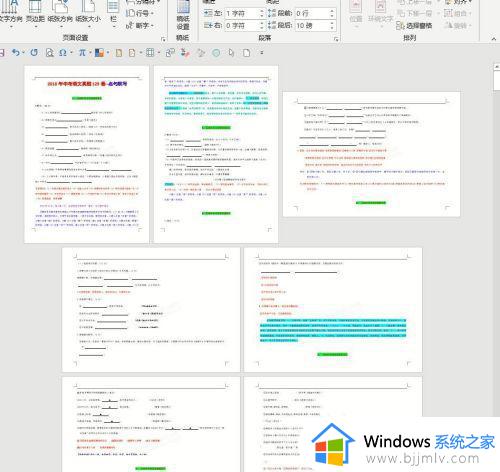Image resolution: width=500 pixels, height=472 pixels.
Task: Expand the Pi equation dropdown arrow
Action: 90,53
